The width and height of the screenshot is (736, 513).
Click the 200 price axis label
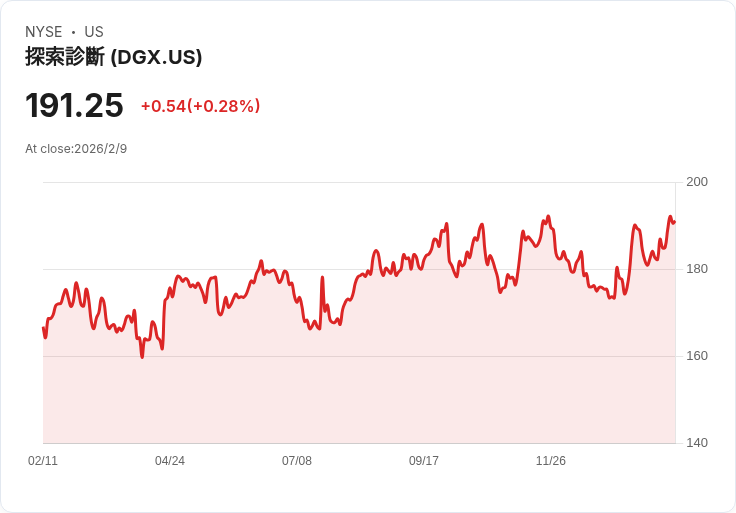(x=697, y=182)
